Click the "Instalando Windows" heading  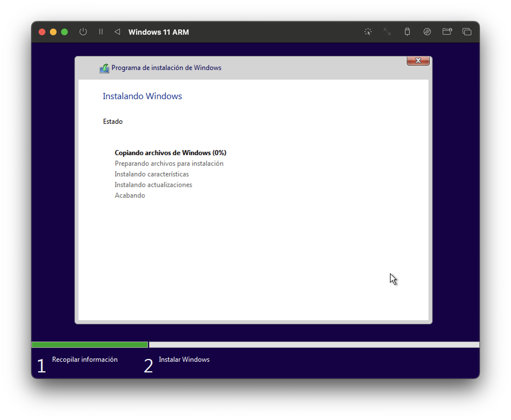tap(142, 96)
